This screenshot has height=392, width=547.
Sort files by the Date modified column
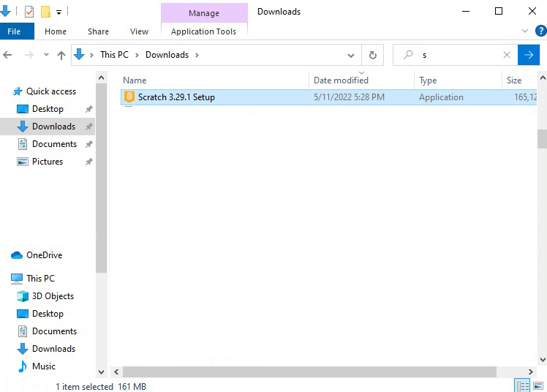coord(341,80)
